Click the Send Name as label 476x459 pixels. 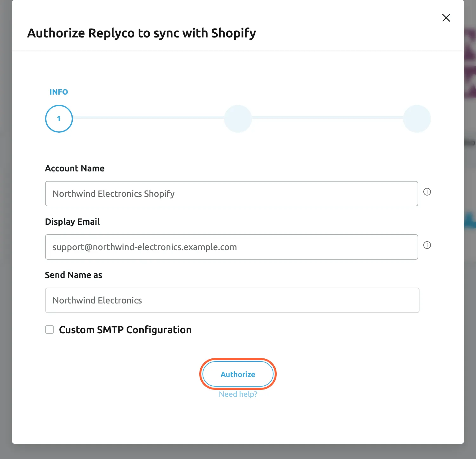pyautogui.click(x=74, y=275)
